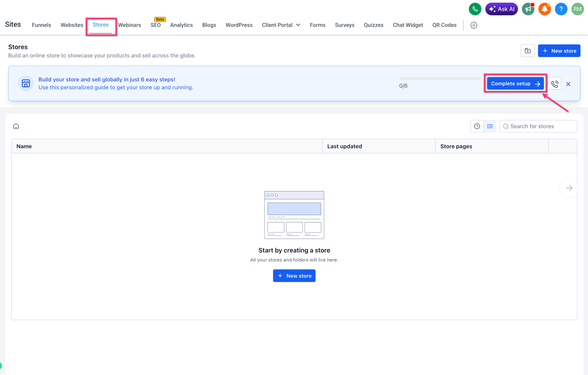Open the WordPress tab

(x=239, y=25)
